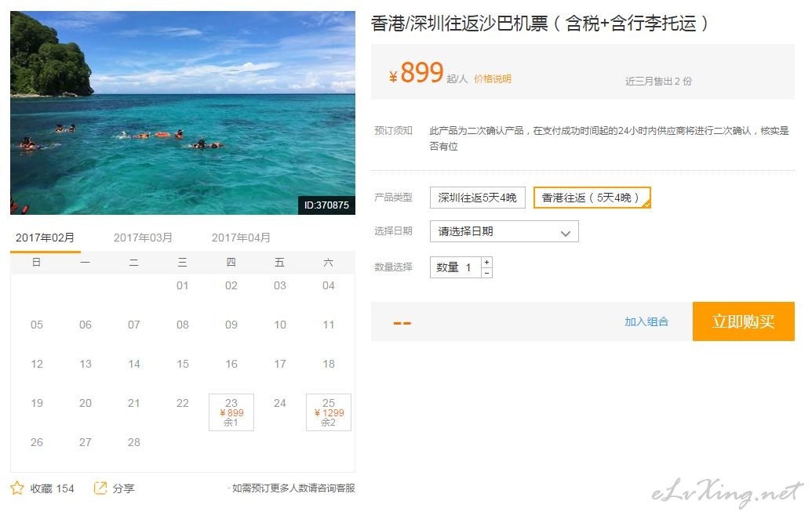The height and width of the screenshot is (519, 812).
Task: Click the tropical sea product photo
Action: (183, 113)
